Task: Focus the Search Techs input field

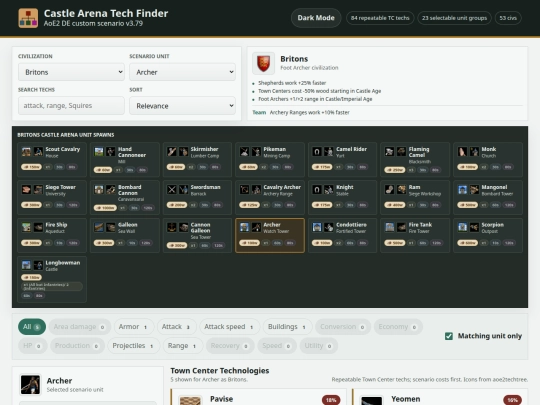Action: 71,105
